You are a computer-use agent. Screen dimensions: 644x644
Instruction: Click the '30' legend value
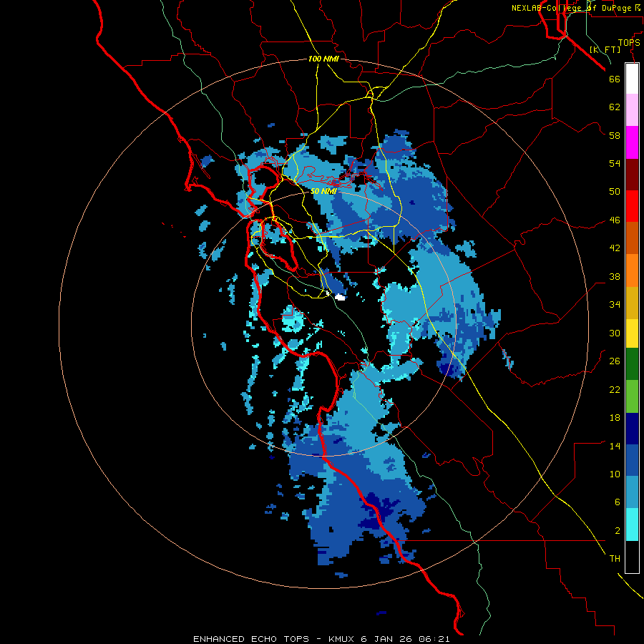(x=615, y=333)
